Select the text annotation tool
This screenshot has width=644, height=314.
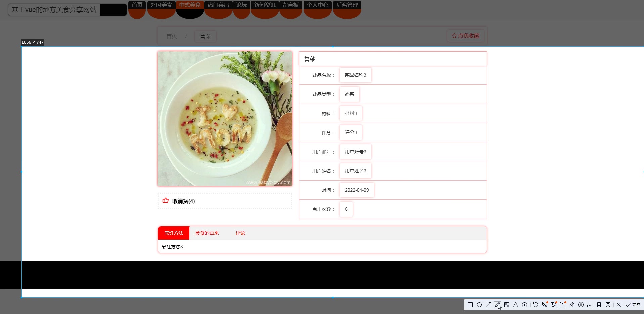(516, 305)
